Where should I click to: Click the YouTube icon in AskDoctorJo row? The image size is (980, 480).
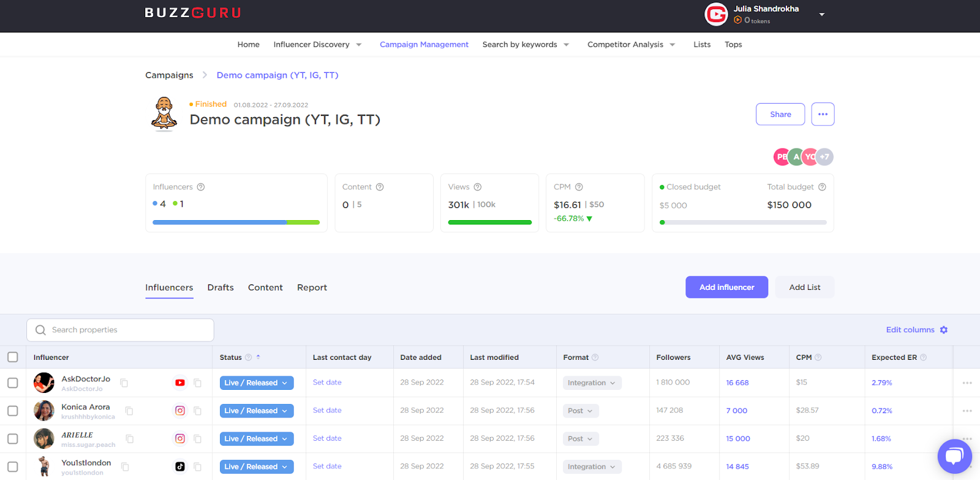(180, 383)
